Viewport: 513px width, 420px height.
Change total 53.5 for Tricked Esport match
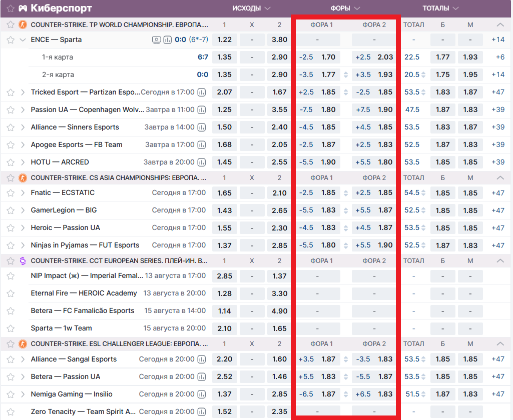click(x=423, y=92)
